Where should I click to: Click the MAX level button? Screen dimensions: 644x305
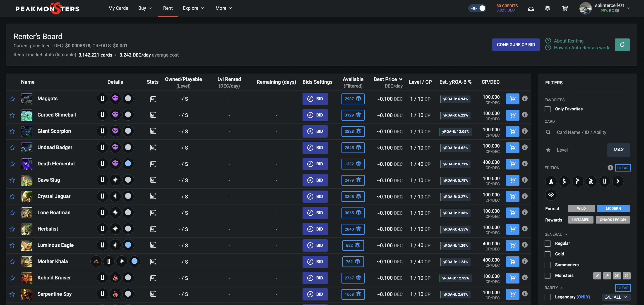pyautogui.click(x=618, y=150)
